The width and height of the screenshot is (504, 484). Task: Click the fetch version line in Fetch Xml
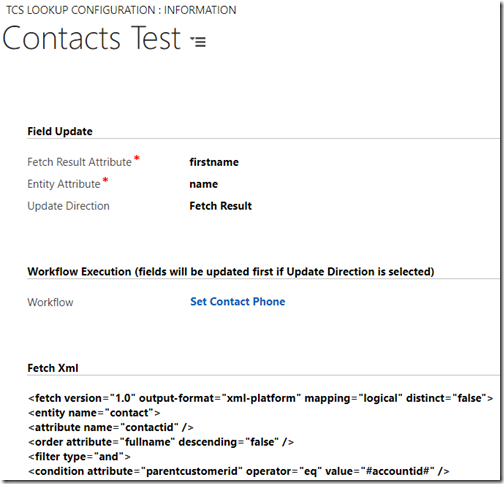[x=261, y=398]
